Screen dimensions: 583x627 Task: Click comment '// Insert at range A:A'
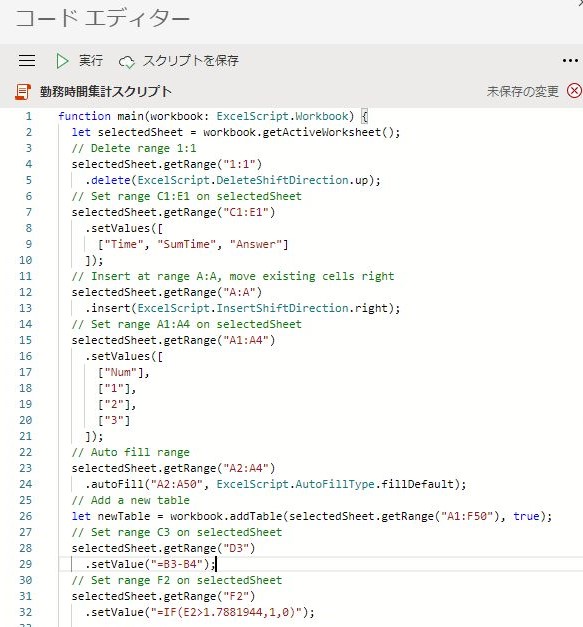[233, 276]
